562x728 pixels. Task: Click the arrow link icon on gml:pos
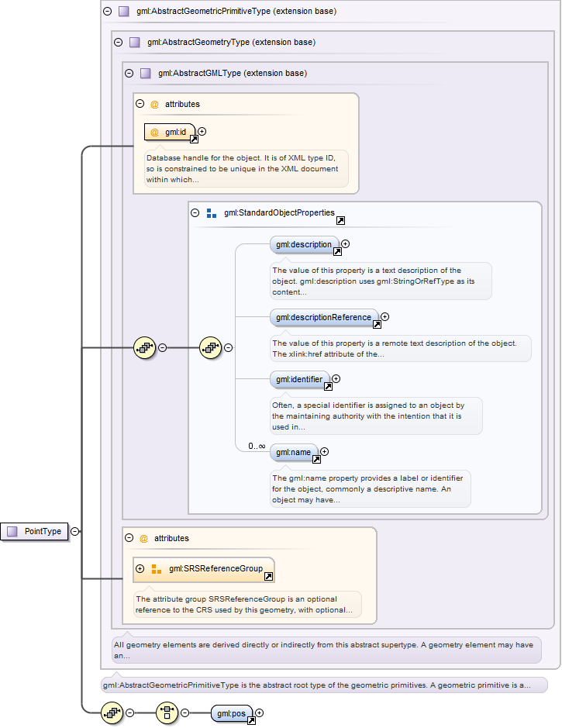click(251, 721)
